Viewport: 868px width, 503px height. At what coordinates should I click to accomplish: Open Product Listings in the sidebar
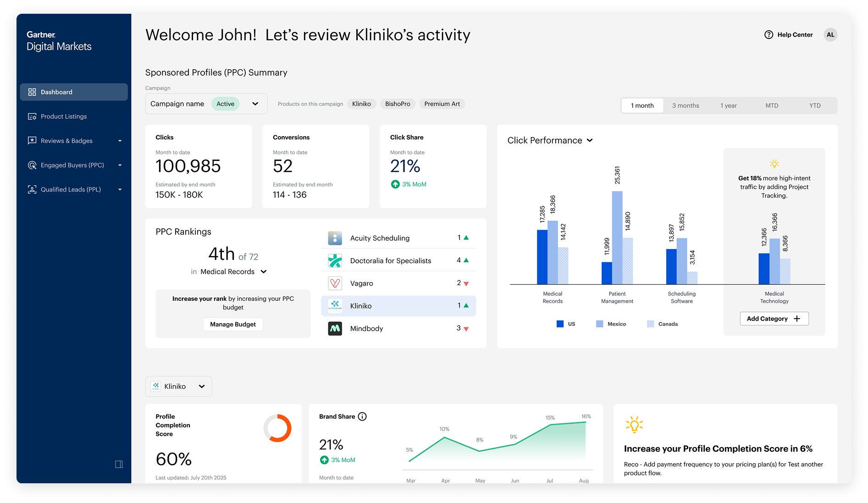point(74,116)
